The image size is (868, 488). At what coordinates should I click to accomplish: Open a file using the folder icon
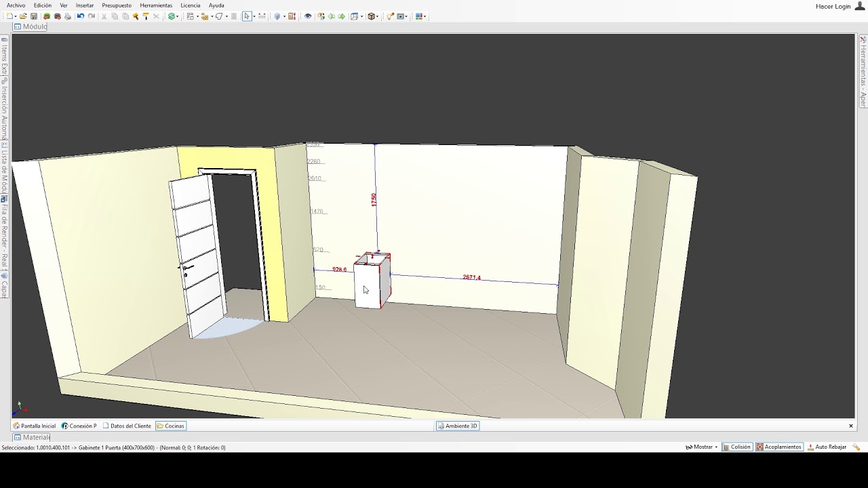[23, 16]
